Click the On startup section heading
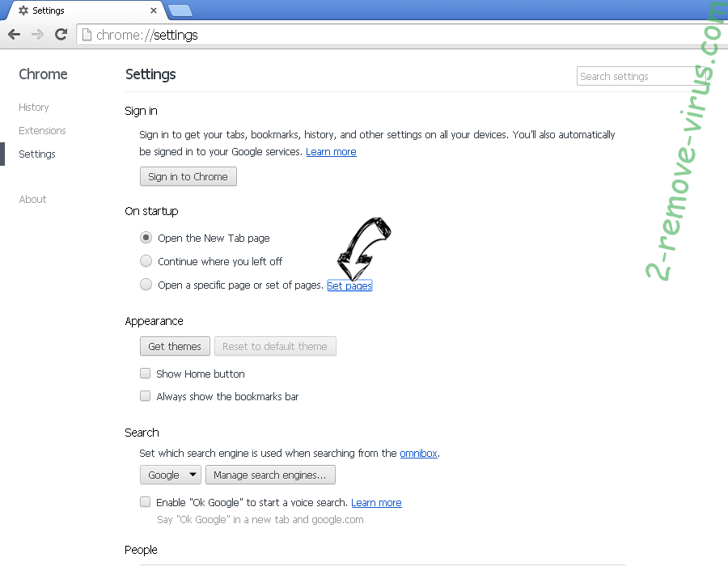 [151, 212]
